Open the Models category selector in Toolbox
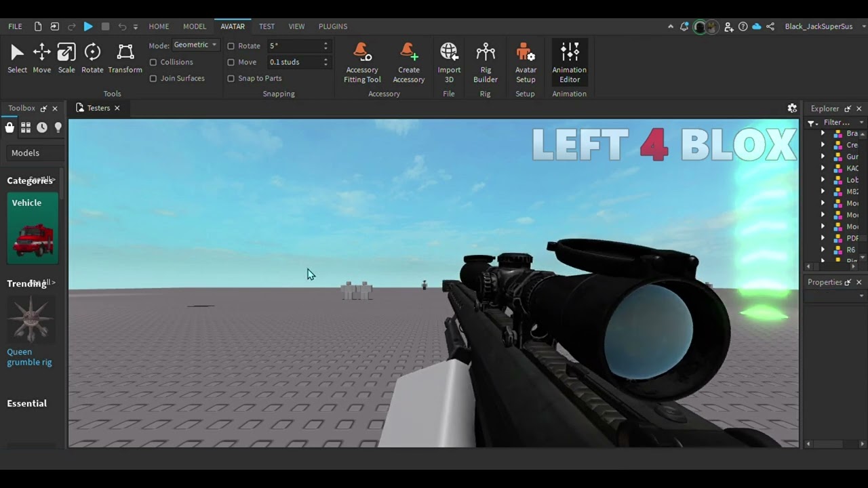 pyautogui.click(x=34, y=153)
